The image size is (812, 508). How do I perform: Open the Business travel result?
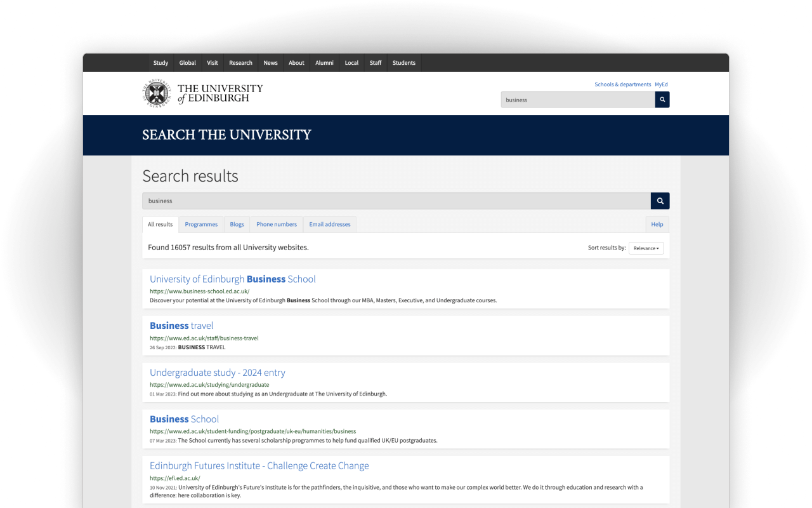(x=181, y=326)
